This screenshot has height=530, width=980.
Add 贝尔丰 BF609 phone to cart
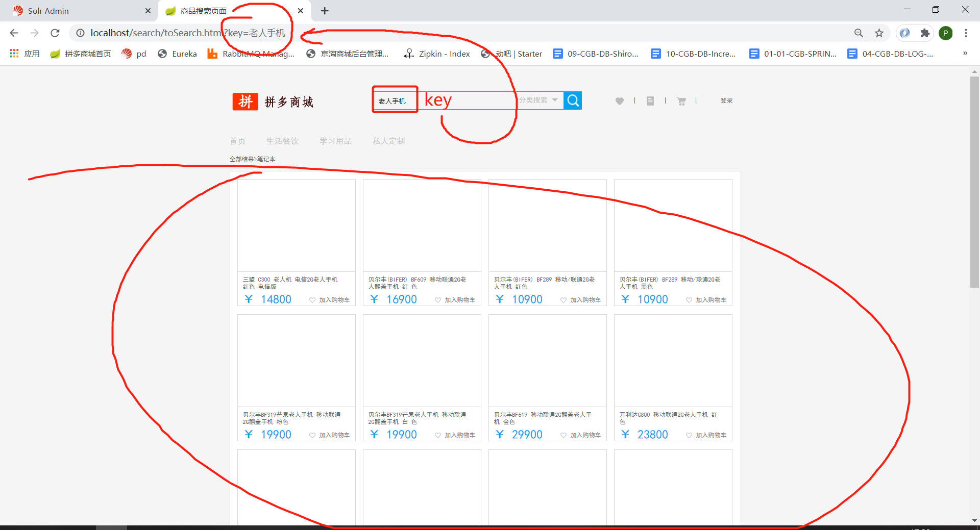pos(455,300)
